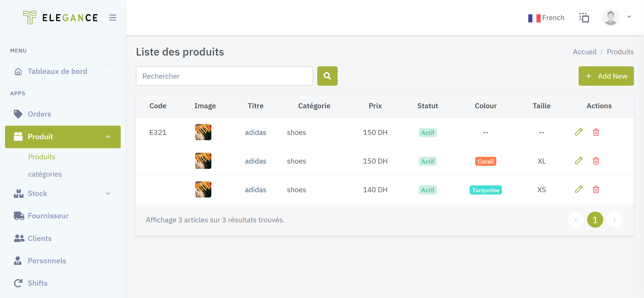This screenshot has width=644, height=298.
Task: Click the Add New button
Action: (606, 76)
